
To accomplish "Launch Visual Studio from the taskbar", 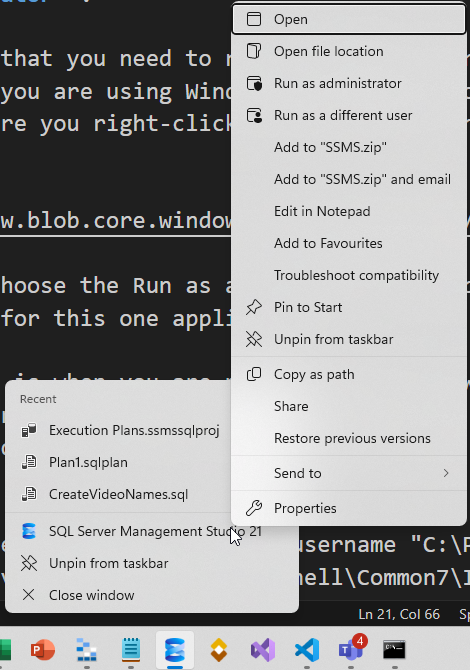I will point(263,650).
